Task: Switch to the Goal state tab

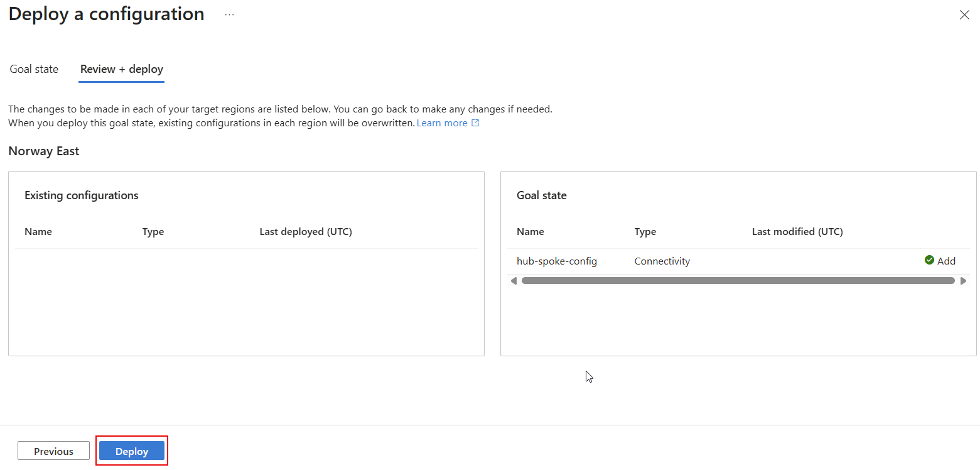Action: [34, 68]
